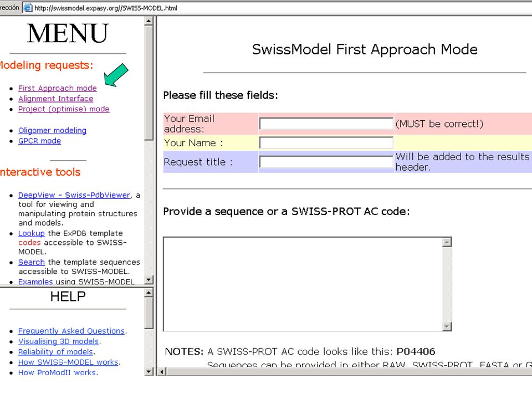Click menu frame scroll up arrow
The width and height of the screenshot is (532, 399).
click(149, 21)
